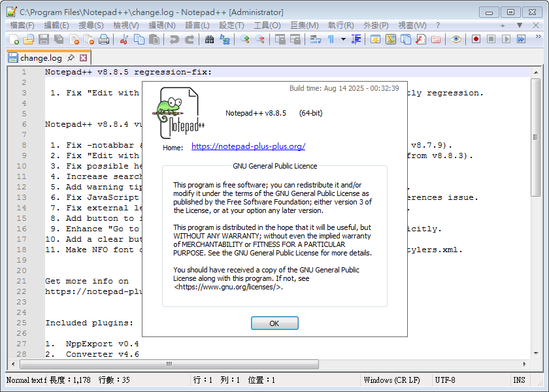Click the vertical scrollbar down arrow
This screenshot has width=549, height=392.
point(536,353)
